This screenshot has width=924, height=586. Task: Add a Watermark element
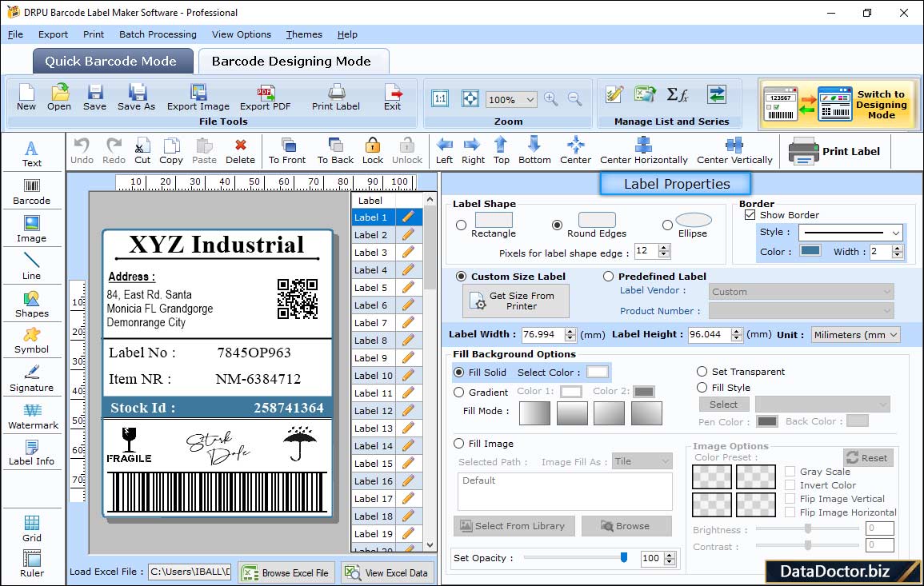pos(33,417)
